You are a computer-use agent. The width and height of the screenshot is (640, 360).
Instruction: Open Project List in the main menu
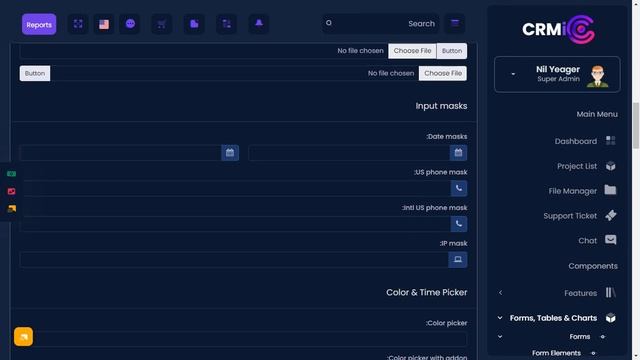click(x=577, y=166)
